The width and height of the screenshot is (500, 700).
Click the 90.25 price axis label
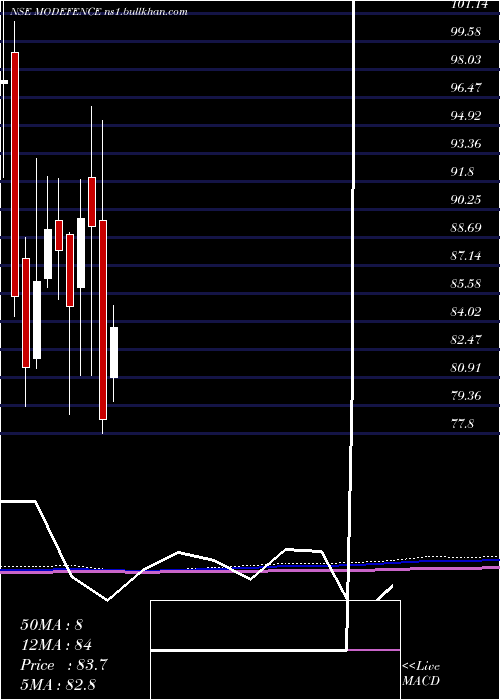tap(466, 200)
